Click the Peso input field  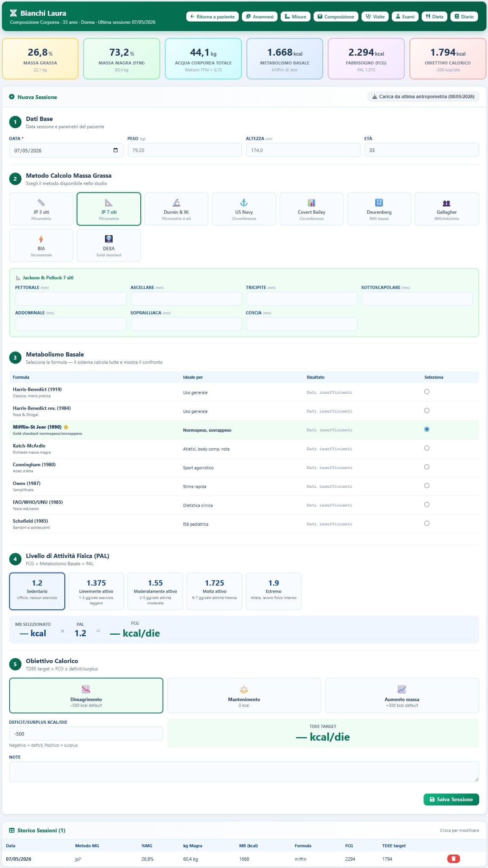click(185, 150)
